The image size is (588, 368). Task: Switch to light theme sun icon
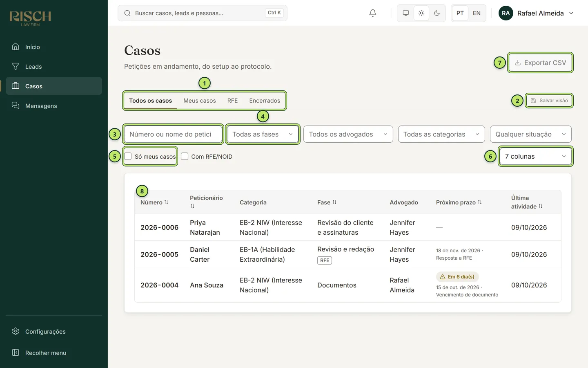(x=421, y=13)
